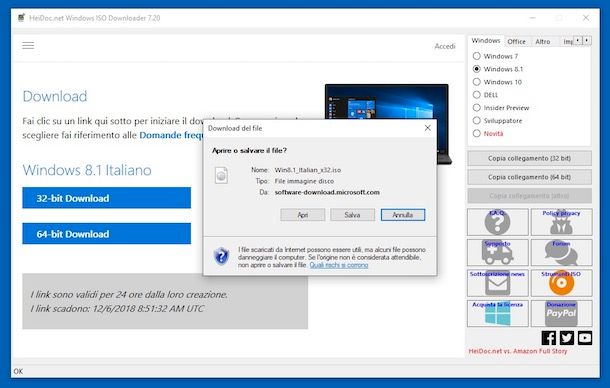This screenshot has width=610, height=388.
Task: Switch to the Office tab
Action: click(x=517, y=42)
